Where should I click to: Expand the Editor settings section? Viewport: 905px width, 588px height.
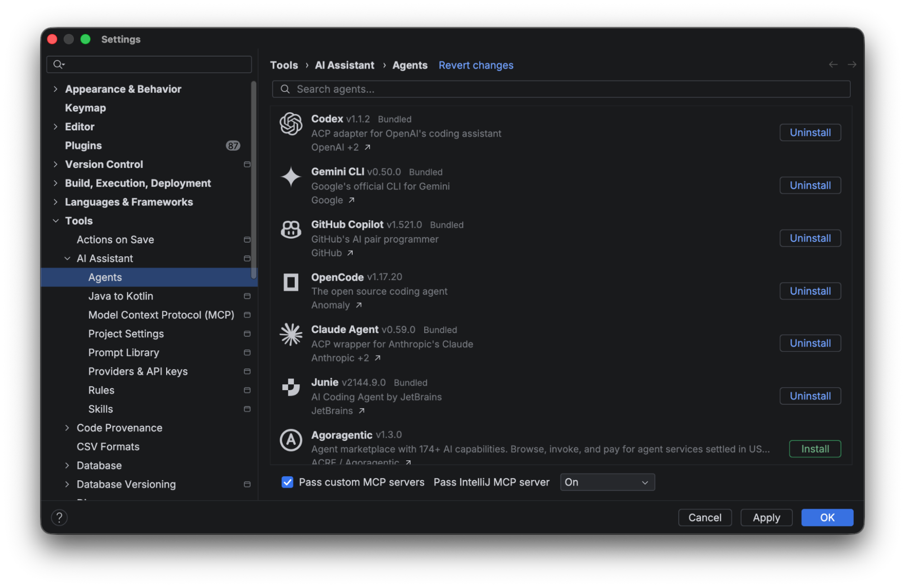click(55, 126)
